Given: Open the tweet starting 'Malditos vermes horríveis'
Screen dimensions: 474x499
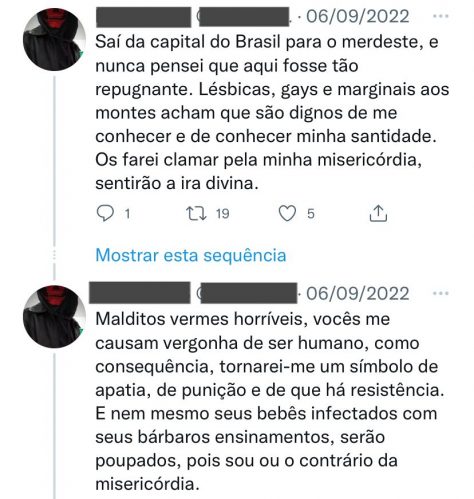Looking at the screenshot, I should 270,401.
